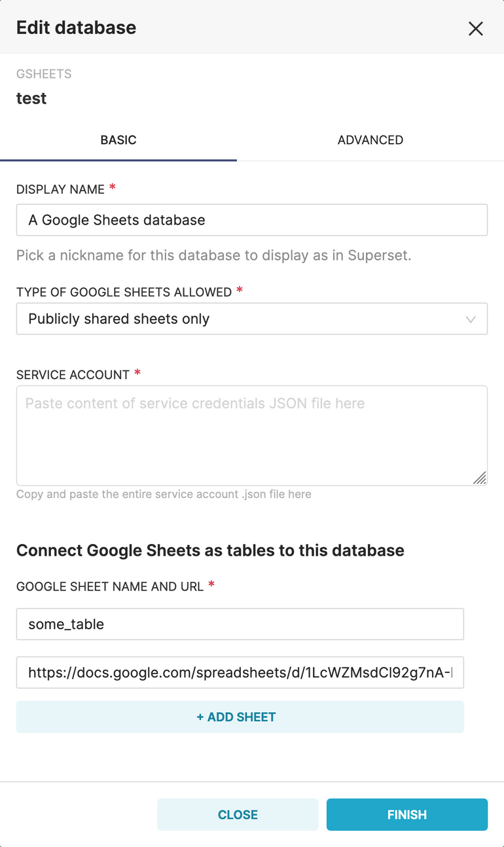Click the Close button at the bottom
504x847 pixels.
[x=237, y=814]
